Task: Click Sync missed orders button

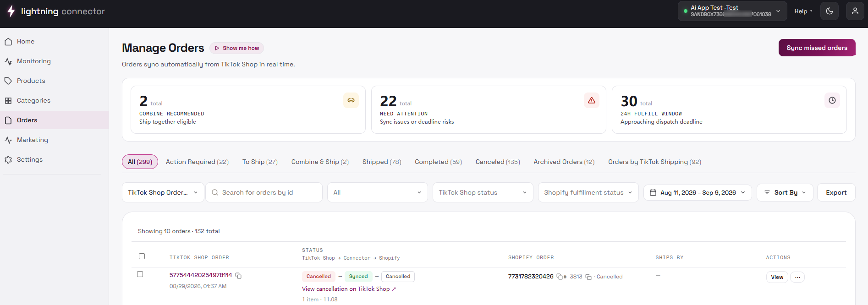Action: (x=817, y=48)
